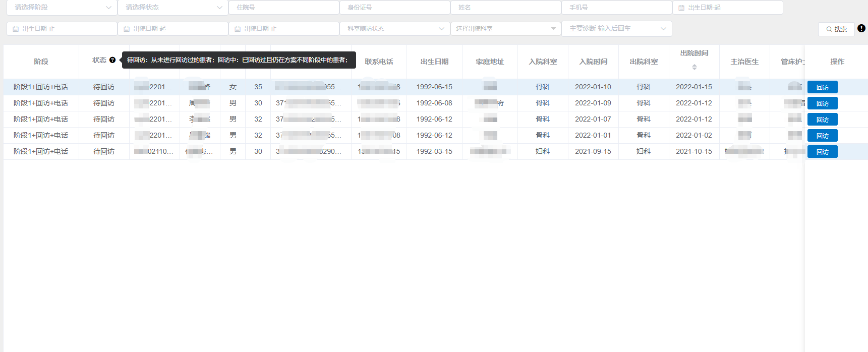Expand the 选择出院科室 dropdown
This screenshot has height=352, width=868.
coord(505,29)
